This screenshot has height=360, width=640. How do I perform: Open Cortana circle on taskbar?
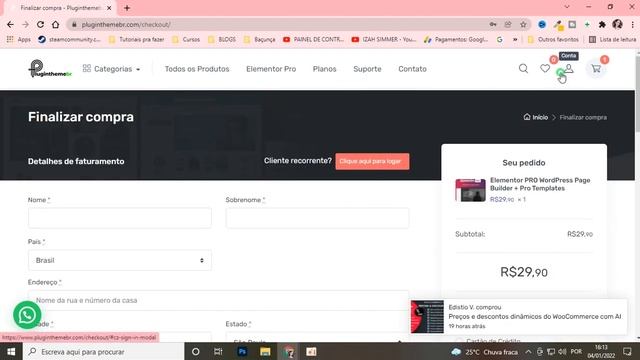pos(196,351)
